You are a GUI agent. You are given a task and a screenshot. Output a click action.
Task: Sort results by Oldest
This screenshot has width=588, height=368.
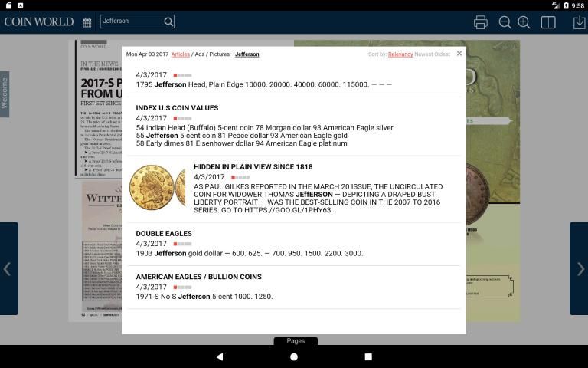[x=442, y=54]
